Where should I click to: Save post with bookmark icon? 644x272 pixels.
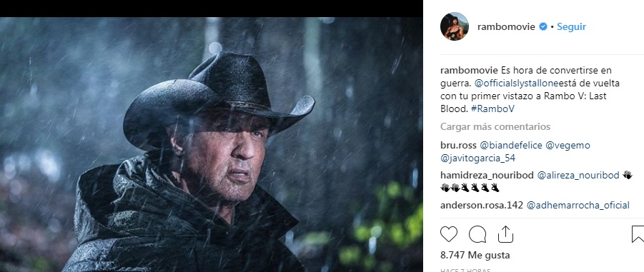(x=638, y=234)
